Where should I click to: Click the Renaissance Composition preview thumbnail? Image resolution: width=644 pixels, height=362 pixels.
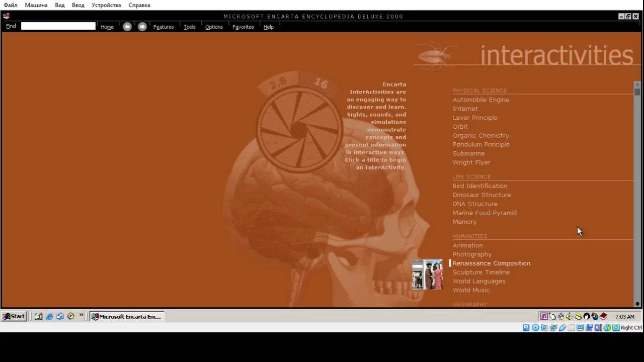(427, 275)
